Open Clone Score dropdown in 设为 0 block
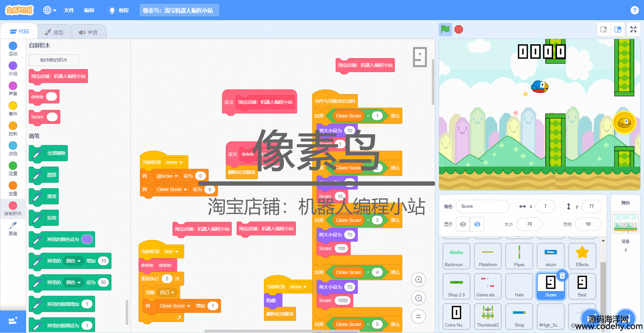Screen dimensions: 644x333 pos(172,189)
